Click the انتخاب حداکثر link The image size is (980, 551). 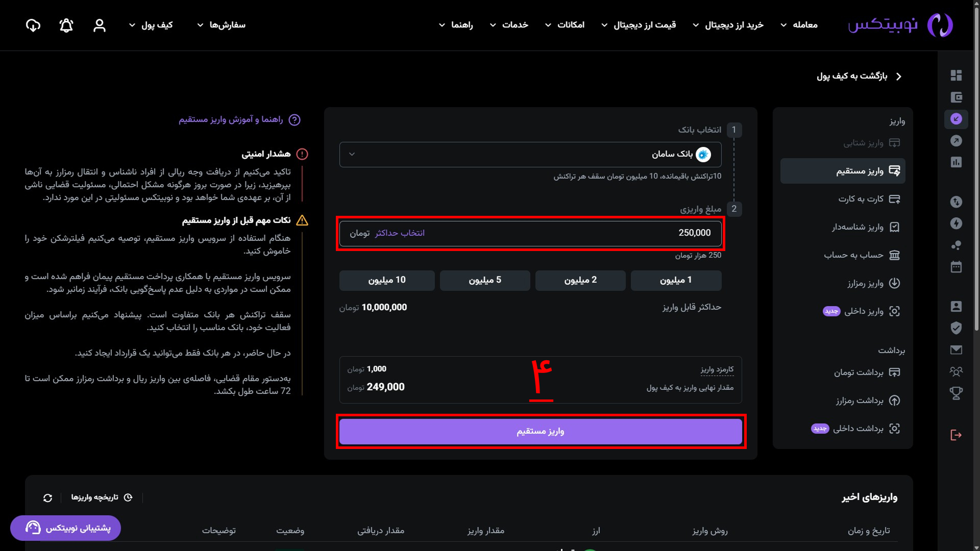400,233
